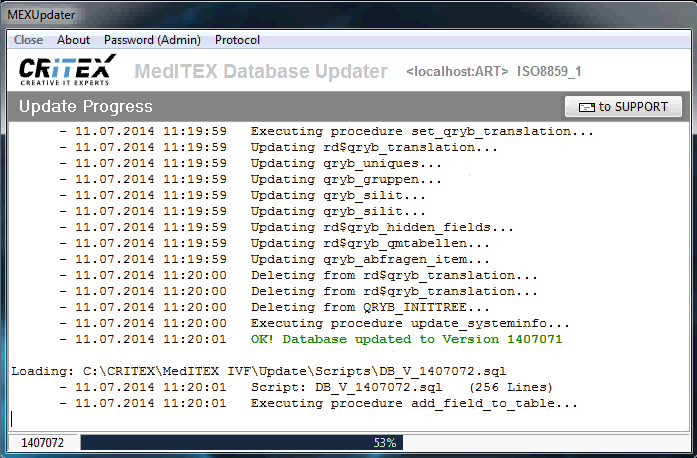Click the <localhost:ART> connection label

click(457, 72)
